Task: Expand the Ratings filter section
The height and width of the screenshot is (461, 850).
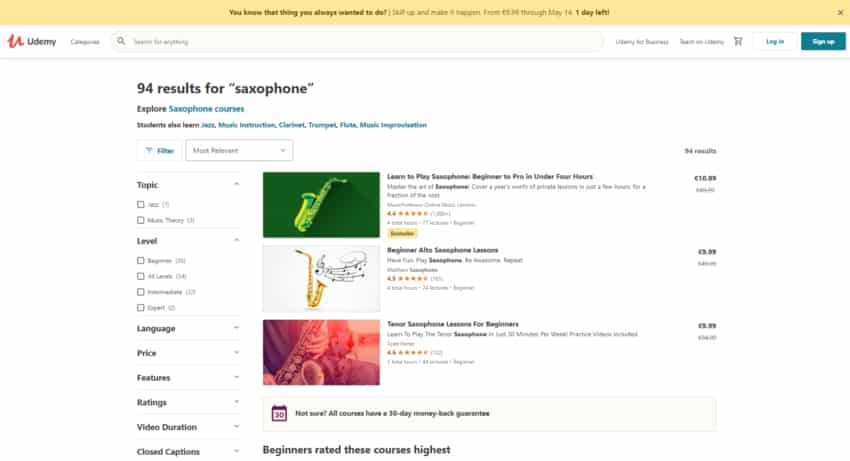Action: (188, 402)
